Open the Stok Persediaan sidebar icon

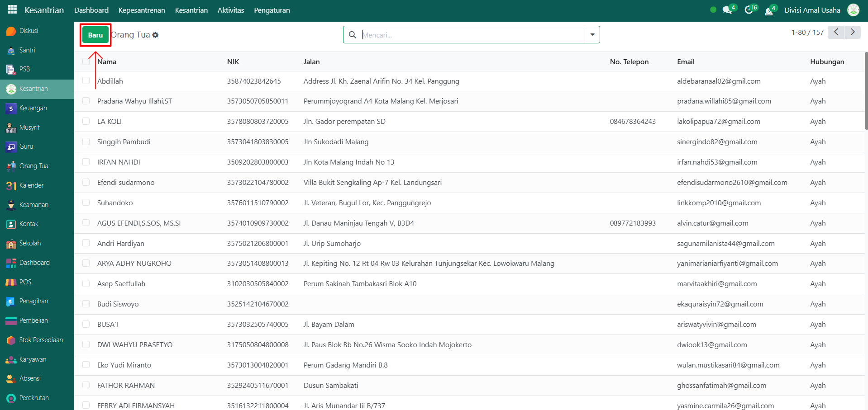pos(11,340)
